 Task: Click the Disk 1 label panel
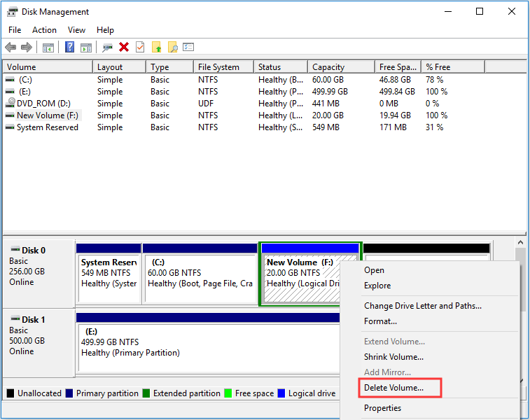point(39,342)
